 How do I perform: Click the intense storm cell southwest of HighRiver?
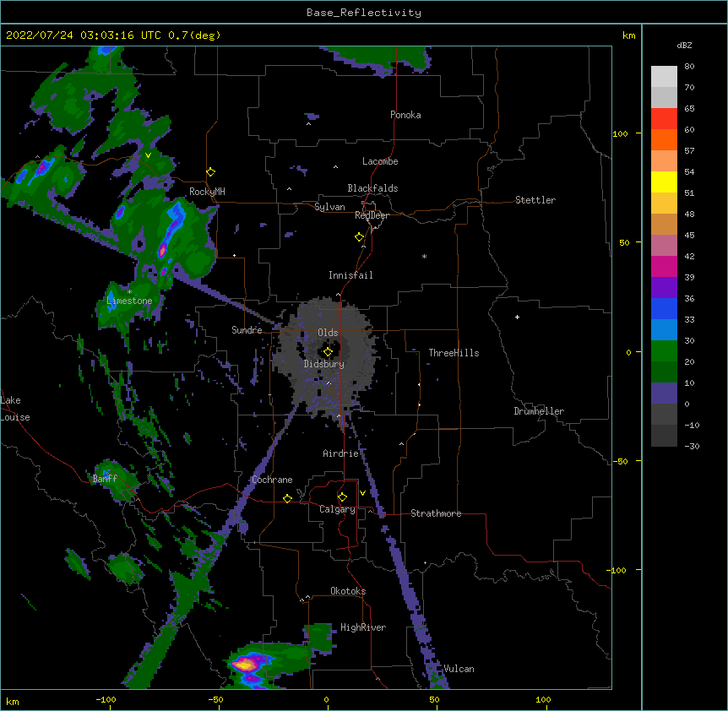pyautogui.click(x=245, y=665)
